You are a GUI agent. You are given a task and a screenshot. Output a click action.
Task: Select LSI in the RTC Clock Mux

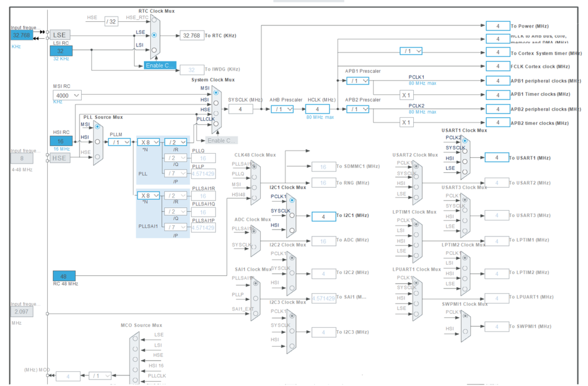154,49
